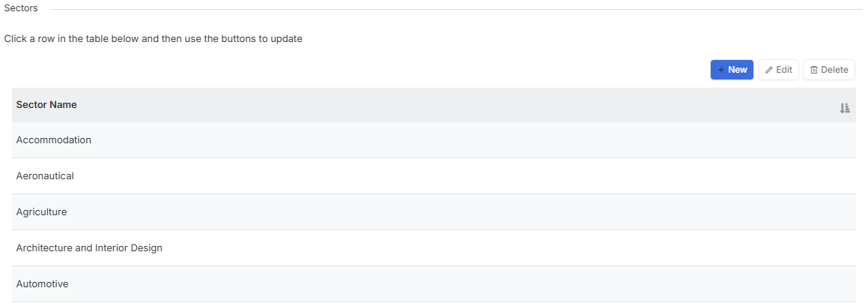Pick the Architecture and Interior Design row

[434, 247]
